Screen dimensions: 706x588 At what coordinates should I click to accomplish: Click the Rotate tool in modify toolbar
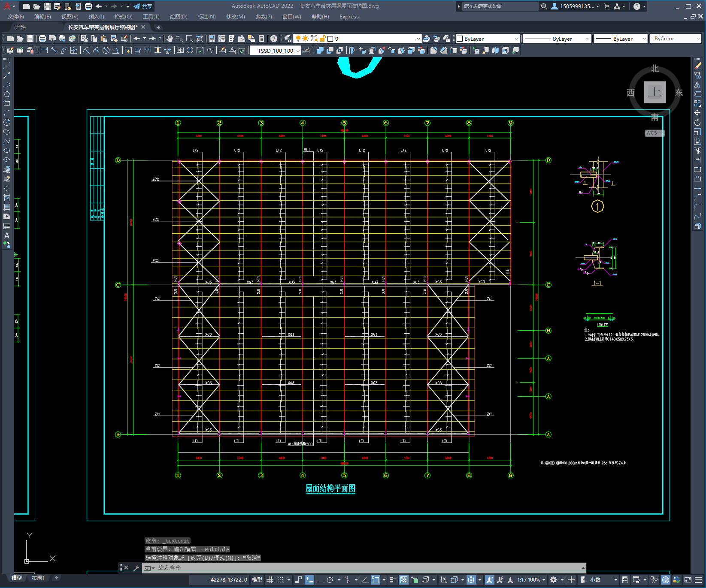(697, 122)
